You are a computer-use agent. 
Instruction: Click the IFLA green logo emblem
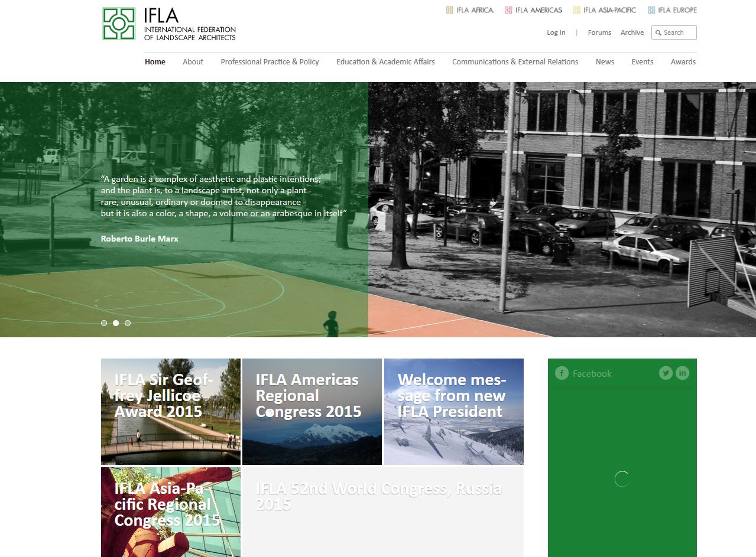point(119,24)
